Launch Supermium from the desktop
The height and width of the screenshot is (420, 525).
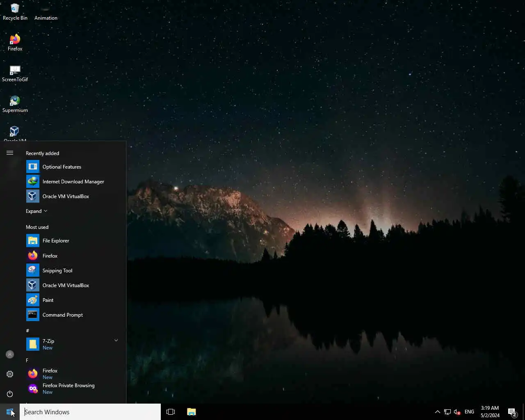(x=15, y=104)
